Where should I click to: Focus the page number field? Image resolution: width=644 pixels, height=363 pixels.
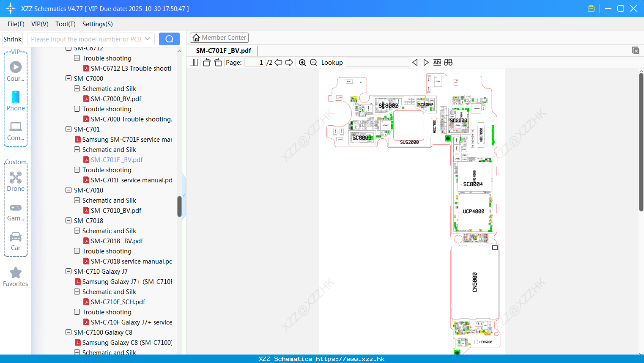(255, 63)
